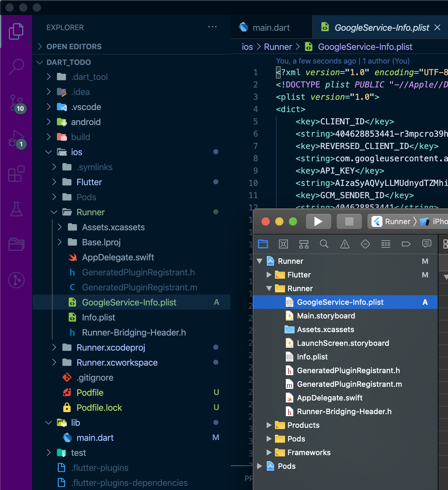Collapse the lib folder
Screen dimensions: 448x490
(131, 423)
